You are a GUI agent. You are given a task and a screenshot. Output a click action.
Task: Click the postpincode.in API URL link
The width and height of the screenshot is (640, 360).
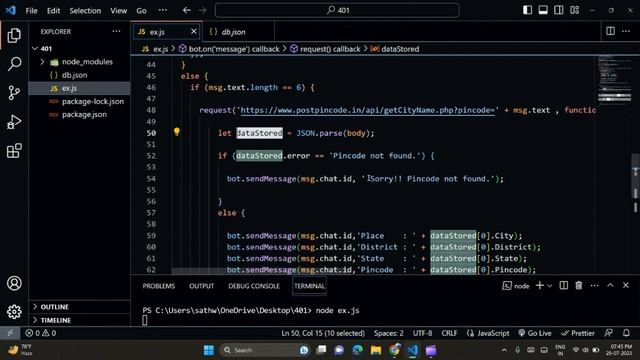pos(367,110)
